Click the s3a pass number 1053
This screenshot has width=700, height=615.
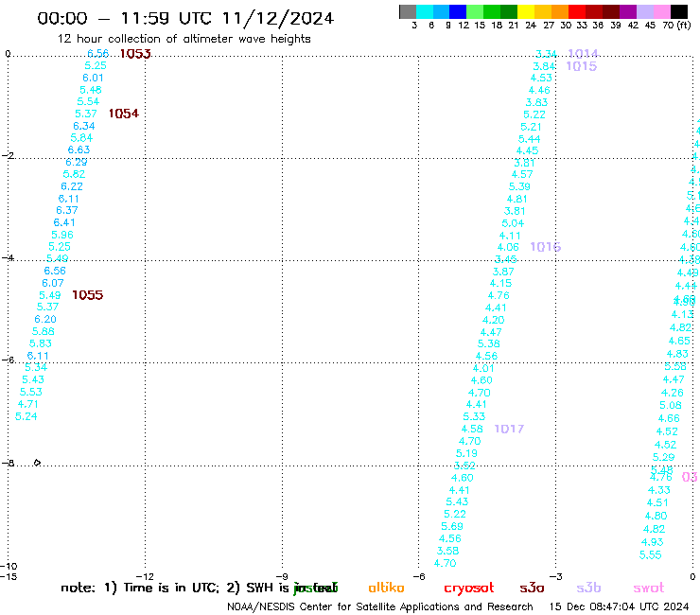(x=135, y=54)
